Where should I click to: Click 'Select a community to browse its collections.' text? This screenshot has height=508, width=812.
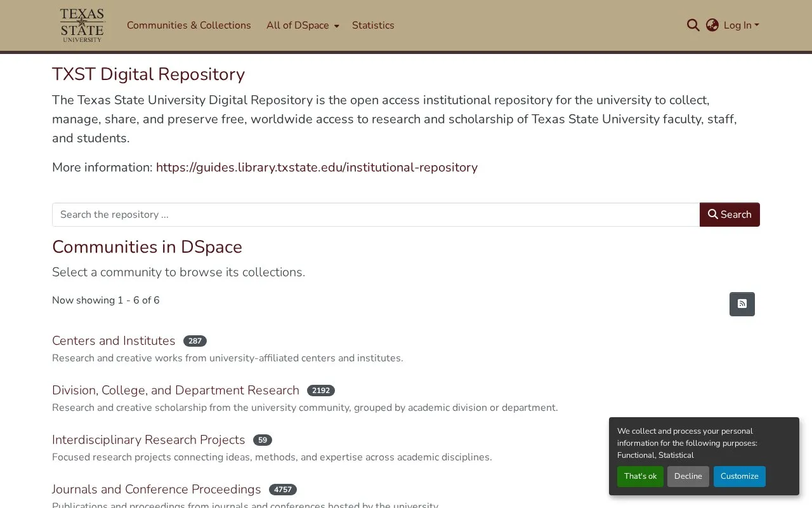pos(178,272)
